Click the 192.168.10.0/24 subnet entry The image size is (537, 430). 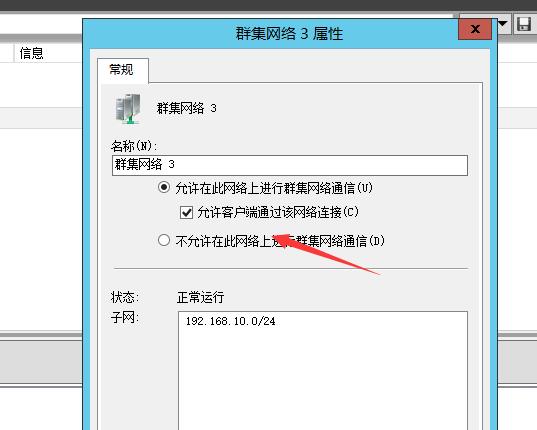(230, 321)
